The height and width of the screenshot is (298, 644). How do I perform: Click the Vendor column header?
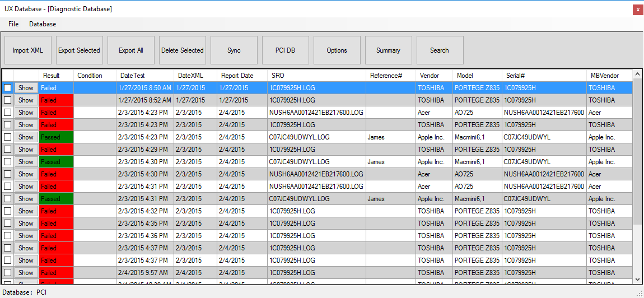pos(430,76)
